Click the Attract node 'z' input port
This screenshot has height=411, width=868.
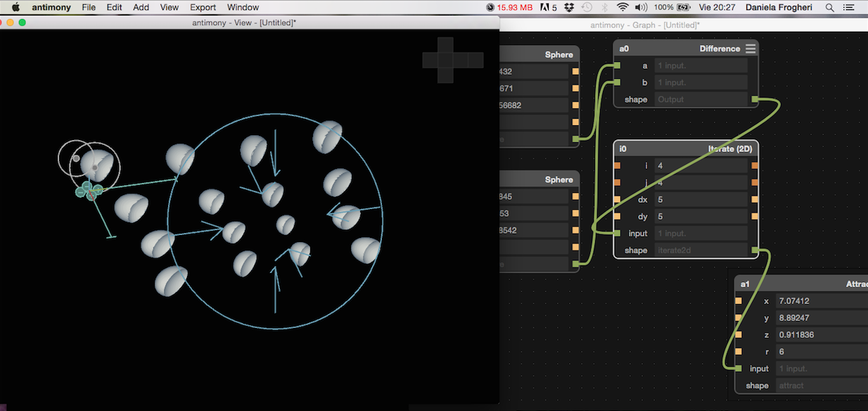pyautogui.click(x=739, y=335)
